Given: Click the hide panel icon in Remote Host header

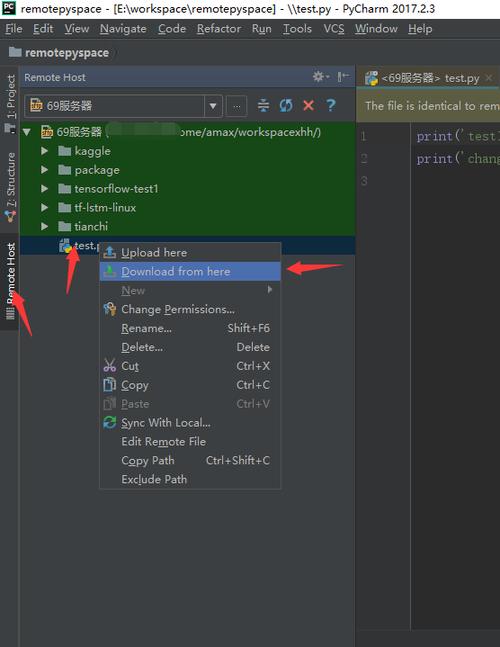Looking at the screenshot, I should (x=343, y=77).
